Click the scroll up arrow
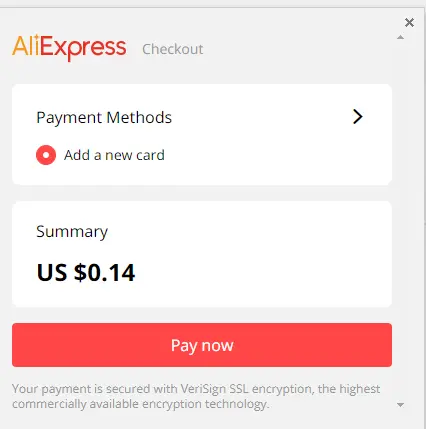Image resolution: width=426 pixels, height=429 pixels. [x=400, y=37]
